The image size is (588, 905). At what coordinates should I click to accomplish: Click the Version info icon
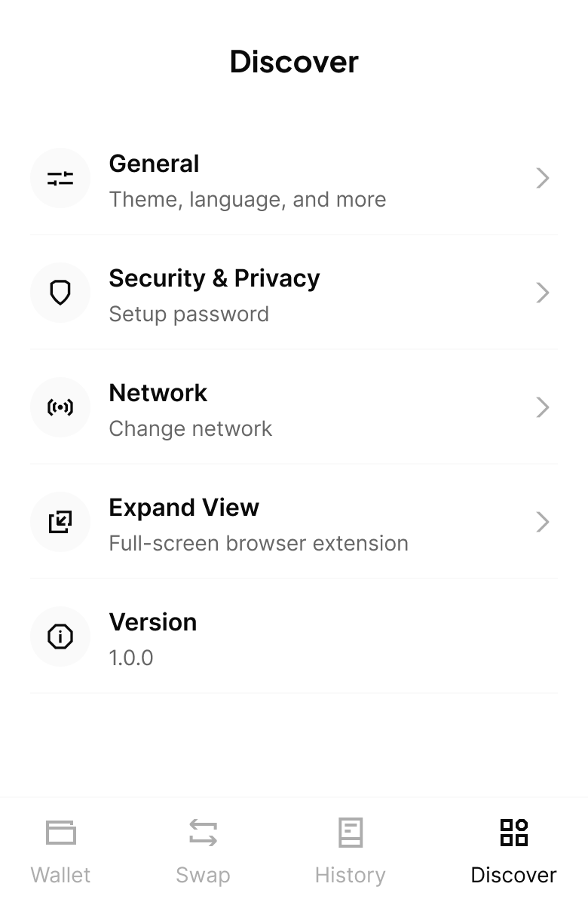(x=60, y=637)
